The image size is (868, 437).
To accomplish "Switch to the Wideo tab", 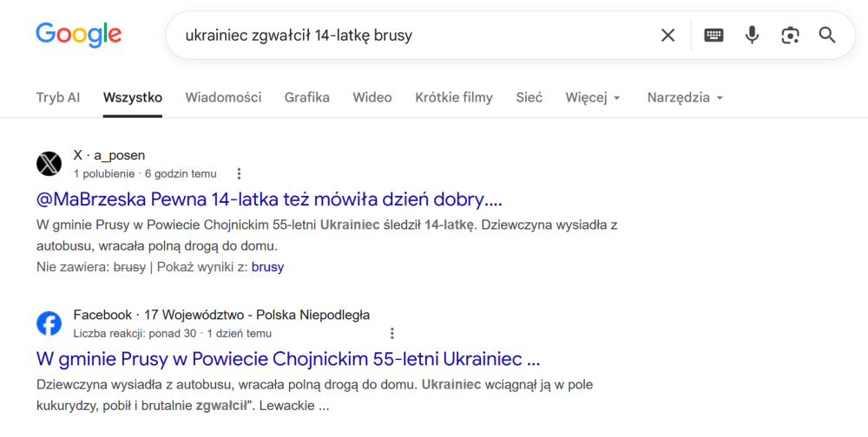I will [372, 97].
